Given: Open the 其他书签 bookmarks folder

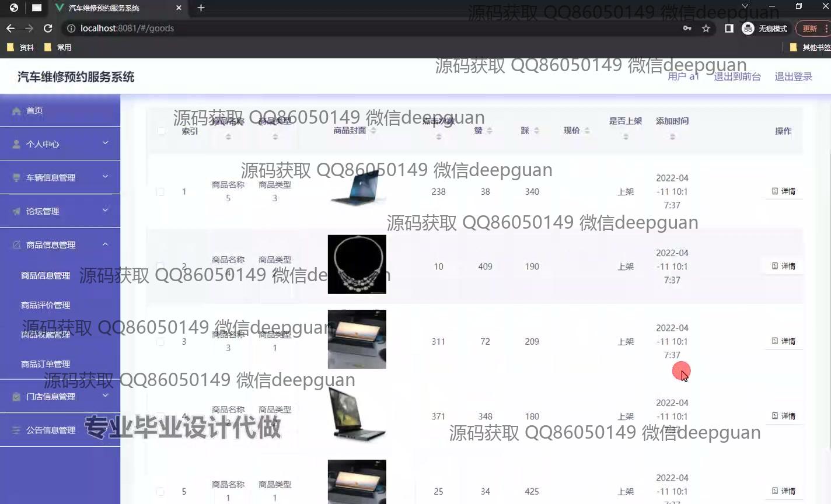Looking at the screenshot, I should pos(810,47).
